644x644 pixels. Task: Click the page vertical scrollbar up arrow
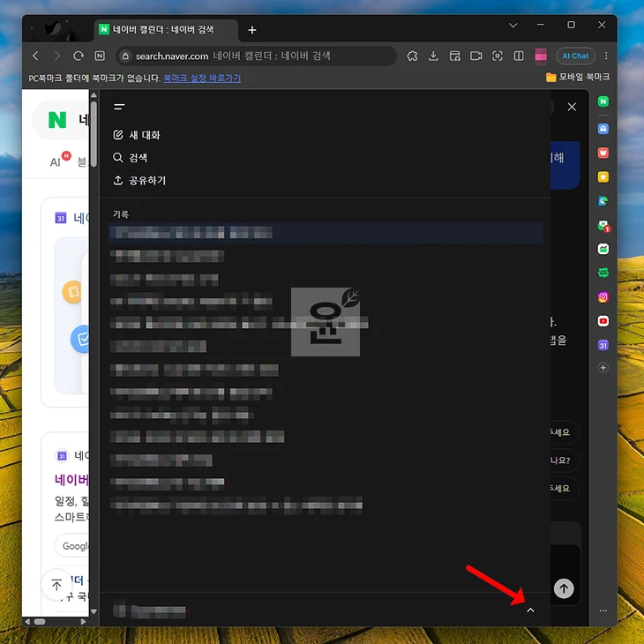point(94,95)
